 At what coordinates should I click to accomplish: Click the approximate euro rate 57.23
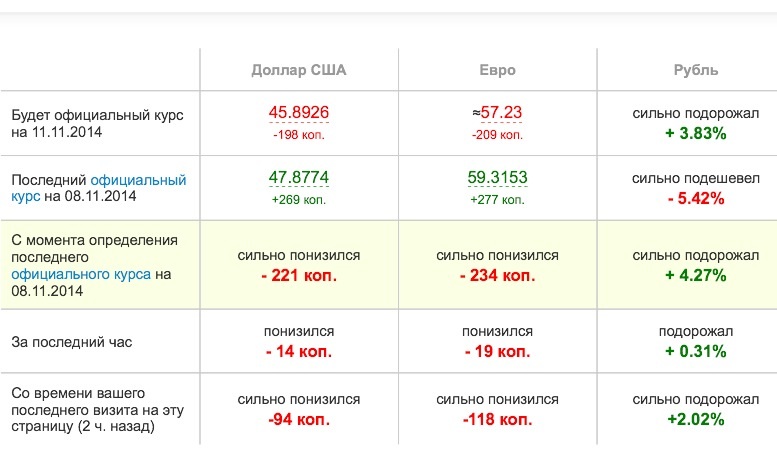(x=497, y=113)
